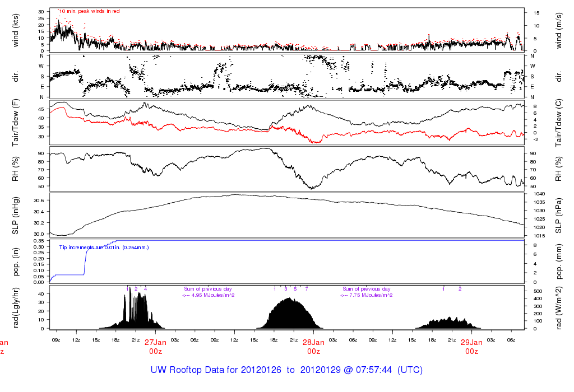Viewport: 574px width, 392px height.
Task: Click the 'Tair/Tdew (C)' axis label
Action: click(x=558, y=123)
